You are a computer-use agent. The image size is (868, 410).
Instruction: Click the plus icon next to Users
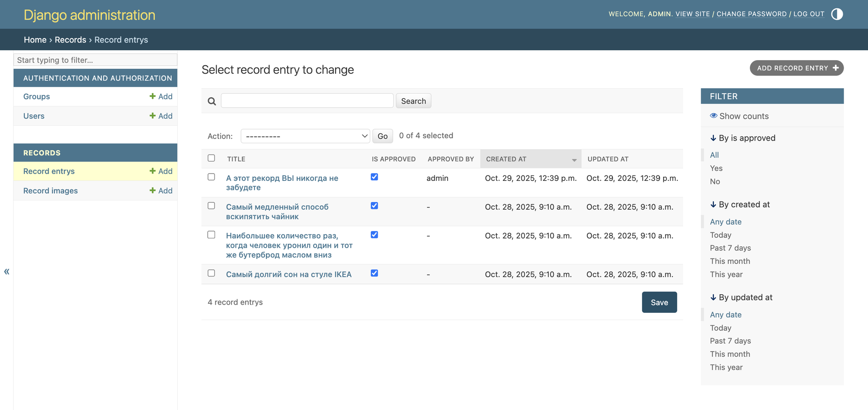click(152, 116)
